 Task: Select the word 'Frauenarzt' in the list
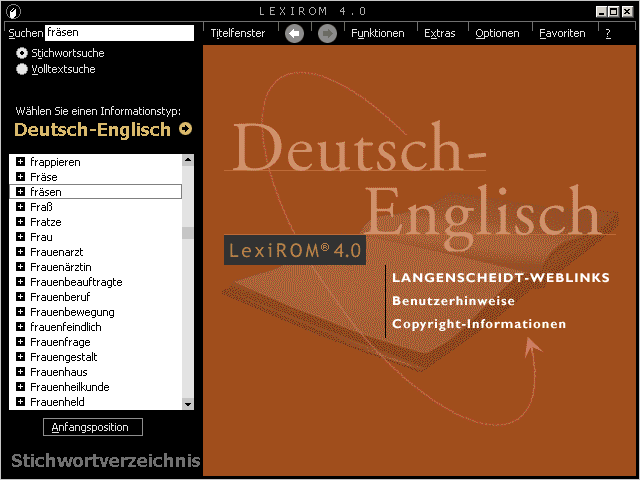pyautogui.click(x=57, y=252)
